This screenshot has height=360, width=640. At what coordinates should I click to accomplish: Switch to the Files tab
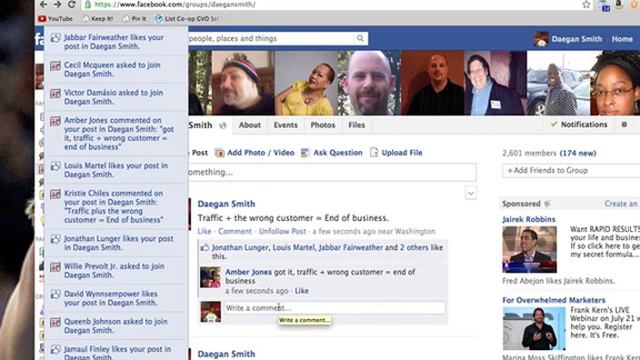coord(357,125)
